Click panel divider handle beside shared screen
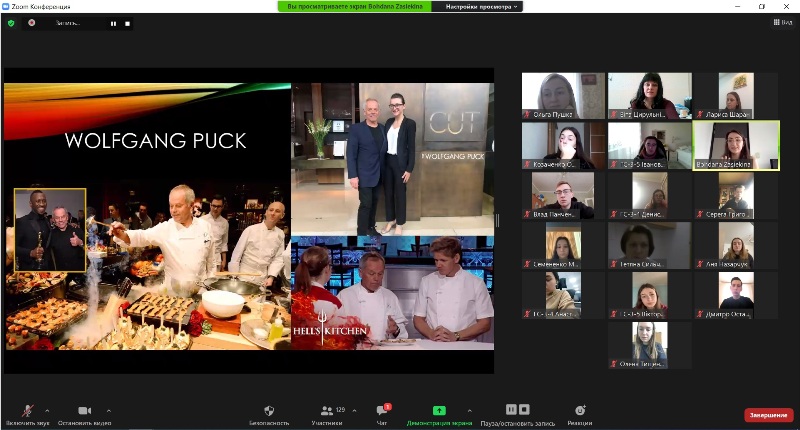This screenshot has height=430, width=800. [x=497, y=220]
